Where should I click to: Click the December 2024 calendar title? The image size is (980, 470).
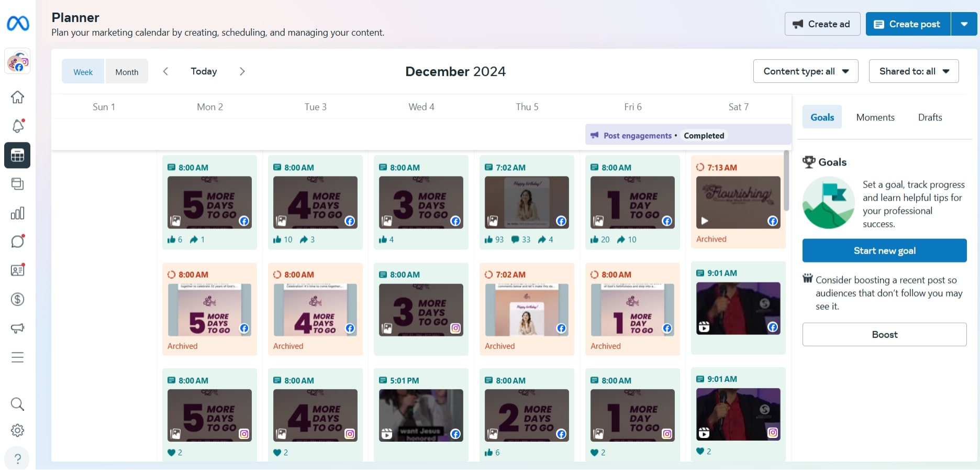(x=455, y=71)
